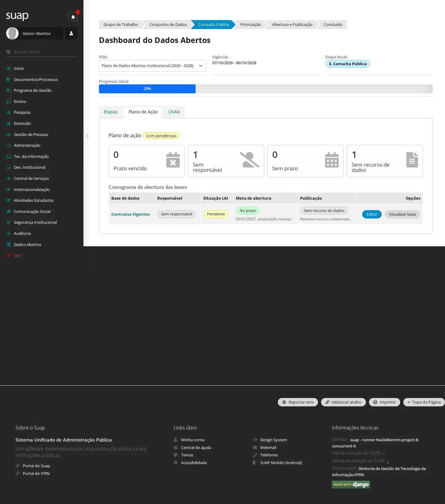Click the search magnifier icon in sidebar
This screenshot has height=504, width=445.
pyautogui.click(x=8, y=52)
